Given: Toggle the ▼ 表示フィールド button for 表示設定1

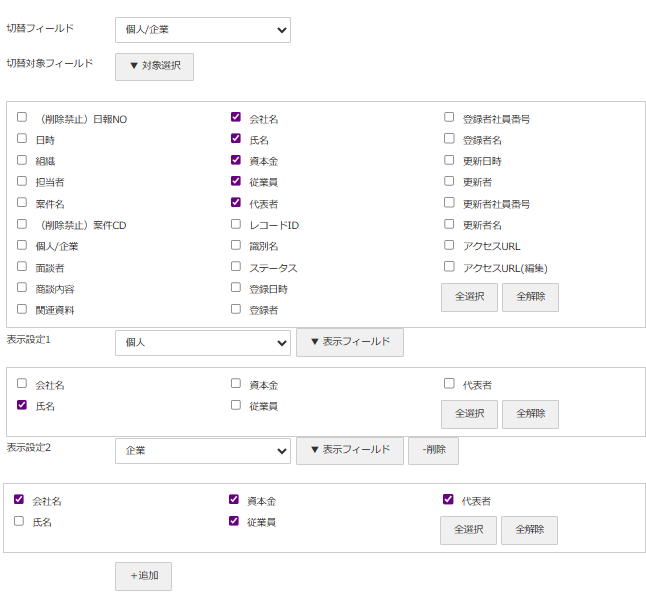Looking at the screenshot, I should pos(349,343).
